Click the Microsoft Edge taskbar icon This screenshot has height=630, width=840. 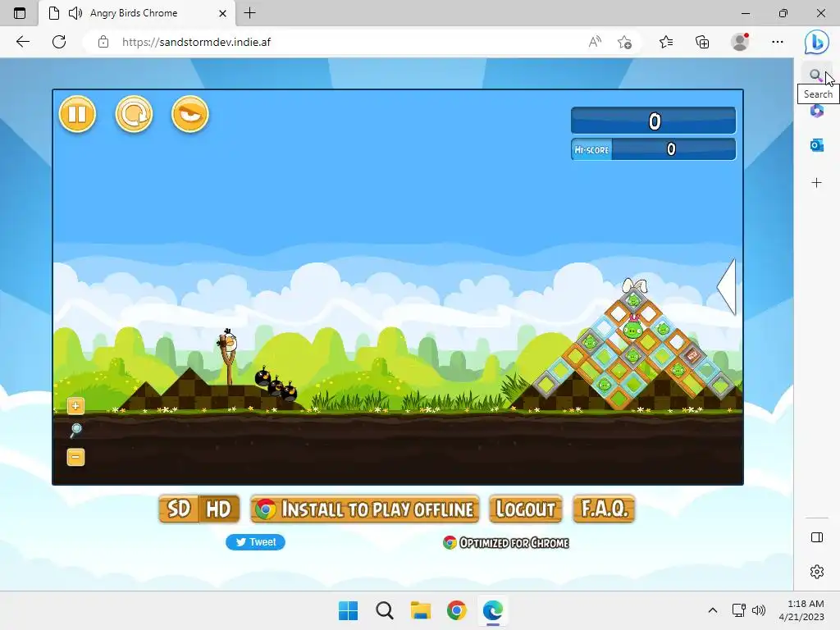(492, 610)
